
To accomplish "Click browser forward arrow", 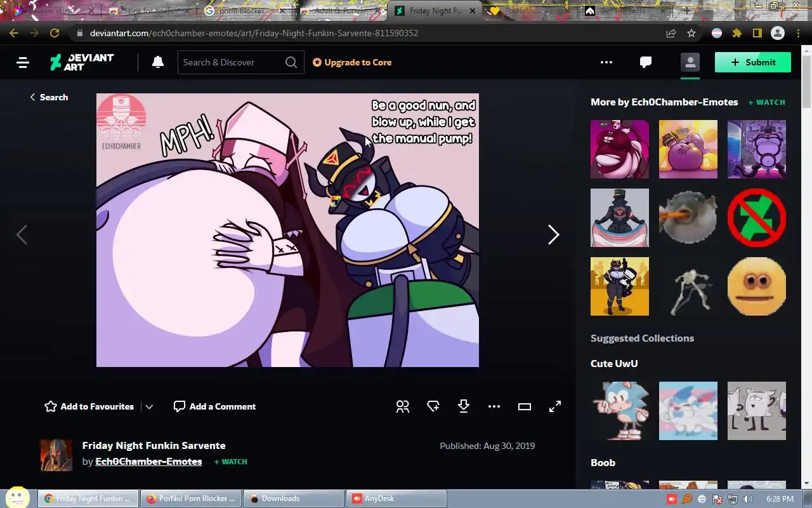I will pyautogui.click(x=34, y=33).
